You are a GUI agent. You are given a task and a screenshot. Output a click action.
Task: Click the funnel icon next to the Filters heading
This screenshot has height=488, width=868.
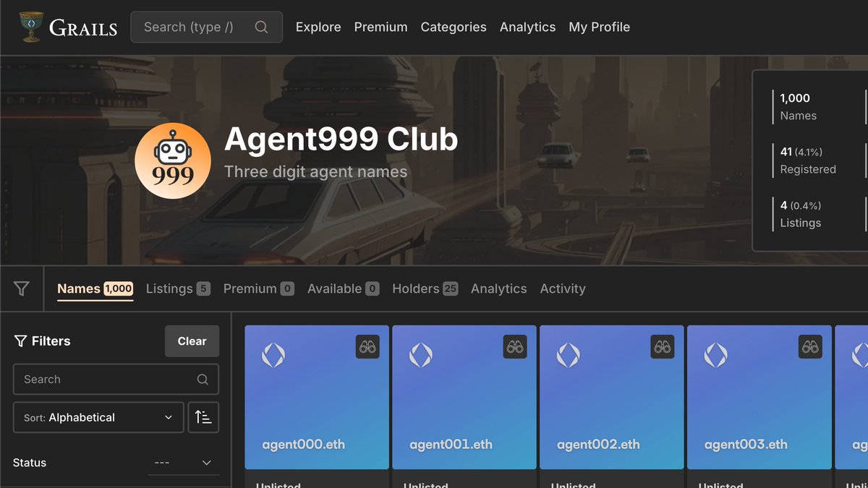pos(20,341)
